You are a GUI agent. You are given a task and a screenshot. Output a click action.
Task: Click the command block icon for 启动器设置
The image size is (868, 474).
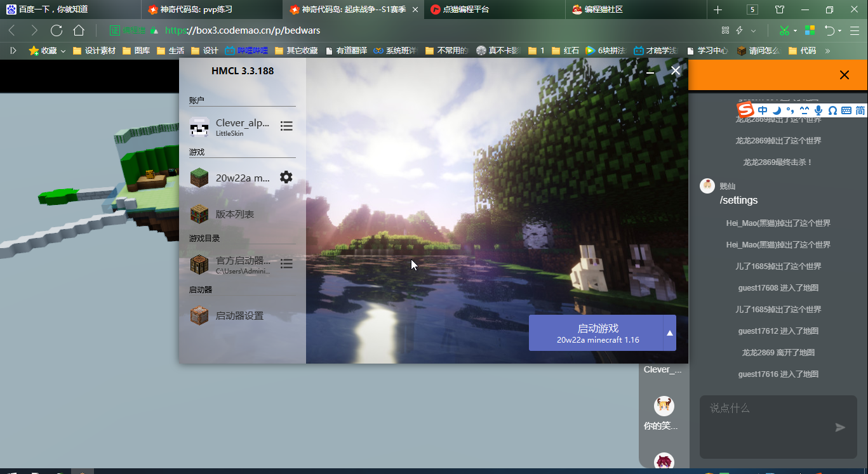click(x=199, y=315)
